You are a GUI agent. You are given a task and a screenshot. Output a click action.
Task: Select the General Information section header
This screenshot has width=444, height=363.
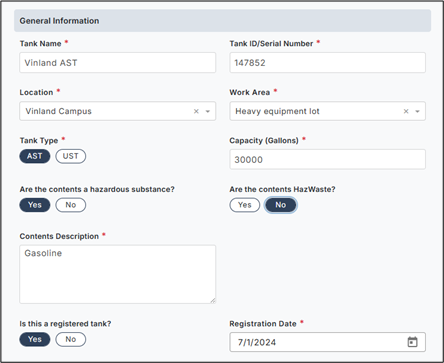tap(222, 21)
